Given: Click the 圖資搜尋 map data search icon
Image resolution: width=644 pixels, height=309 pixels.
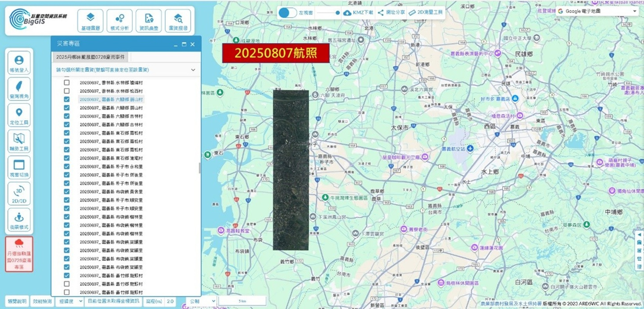Looking at the screenshot, I should click(178, 21).
